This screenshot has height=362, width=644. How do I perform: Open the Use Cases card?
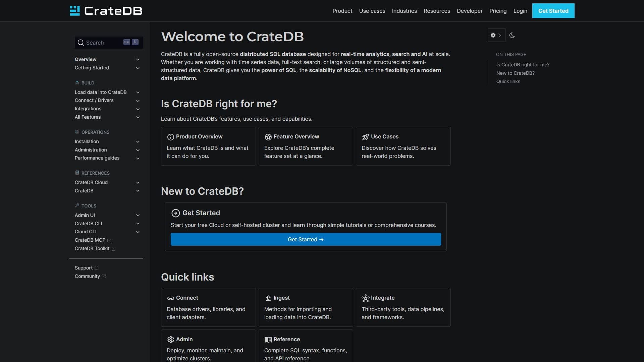(403, 146)
